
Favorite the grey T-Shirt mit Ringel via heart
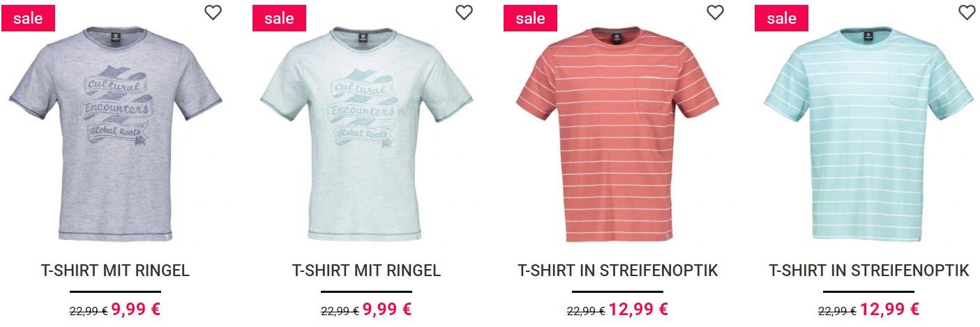point(213,13)
